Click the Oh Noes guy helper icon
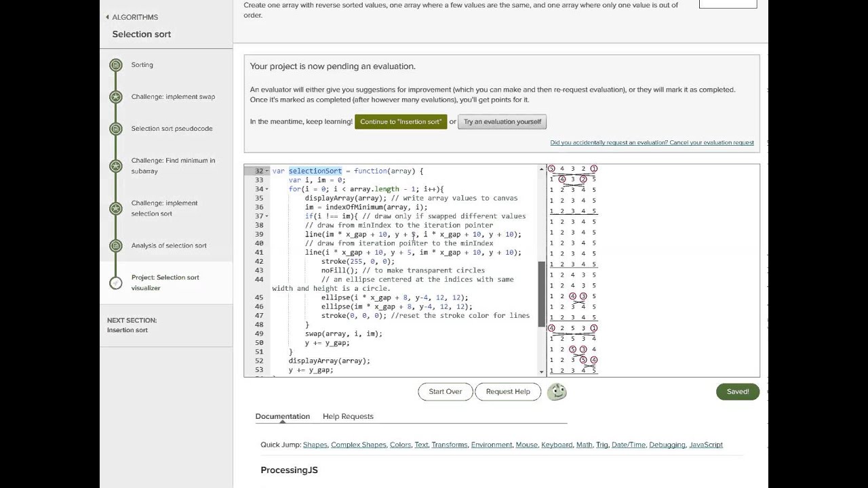 point(557,392)
